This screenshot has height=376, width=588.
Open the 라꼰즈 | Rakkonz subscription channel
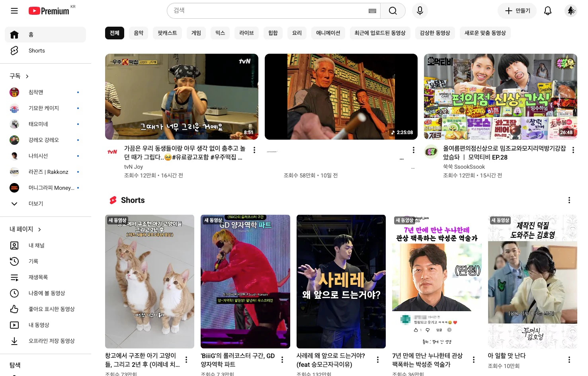pos(45,172)
